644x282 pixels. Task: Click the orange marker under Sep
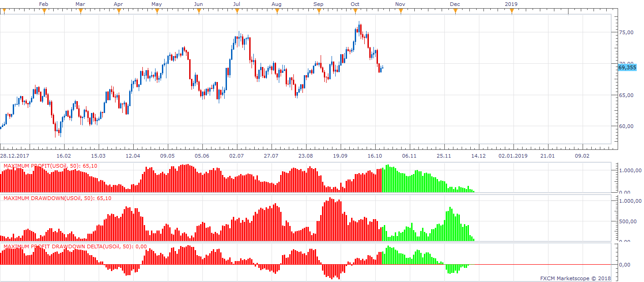(x=319, y=11)
